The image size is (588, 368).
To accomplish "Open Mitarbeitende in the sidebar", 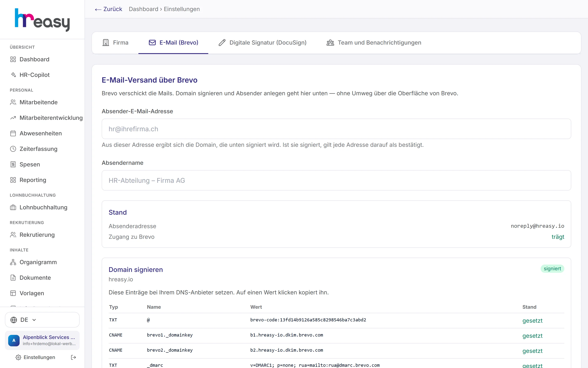I will (x=42, y=102).
